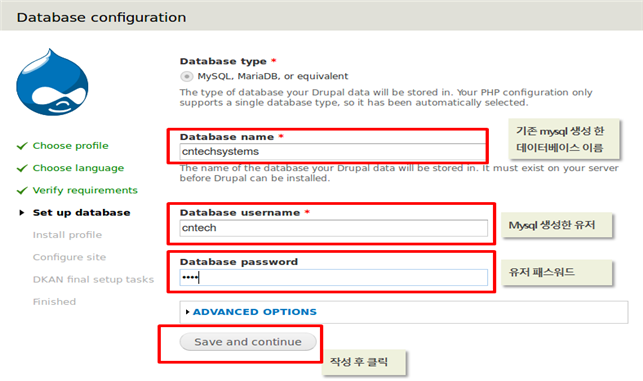This screenshot has height=381, width=643.
Task: Click the Save and continue button
Action: (x=248, y=342)
